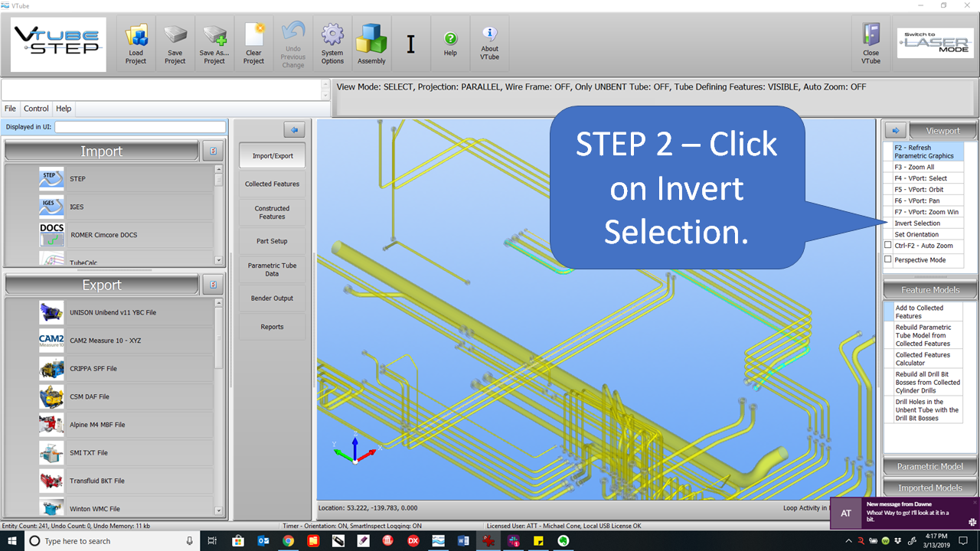Click the Displayed in UI input field
980x551 pixels.
[x=140, y=127]
